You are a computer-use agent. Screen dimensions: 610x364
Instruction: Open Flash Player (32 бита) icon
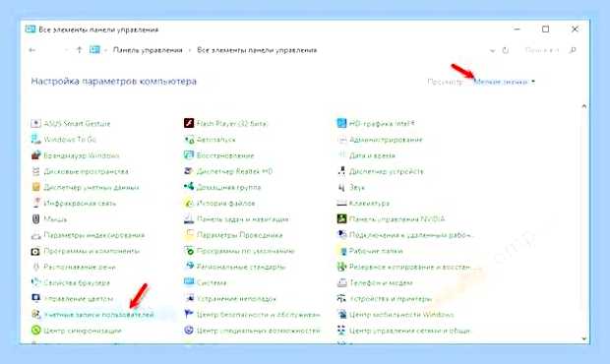(189, 124)
